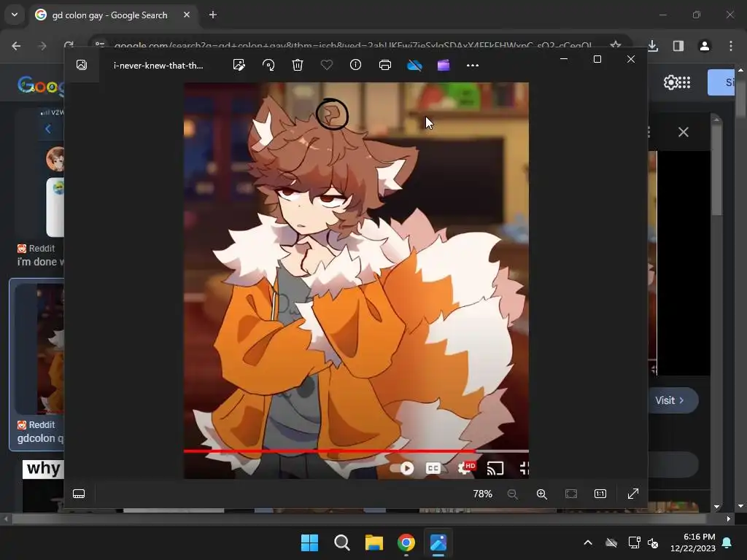Rotate the image using the rotate icon
The height and width of the screenshot is (560, 747).
[268, 65]
